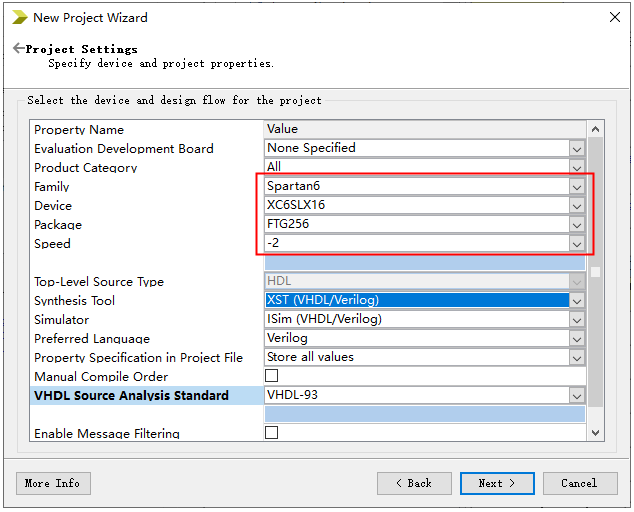634x512 pixels.
Task: Click the back arrow beside Project Settings
Action: tap(18, 49)
